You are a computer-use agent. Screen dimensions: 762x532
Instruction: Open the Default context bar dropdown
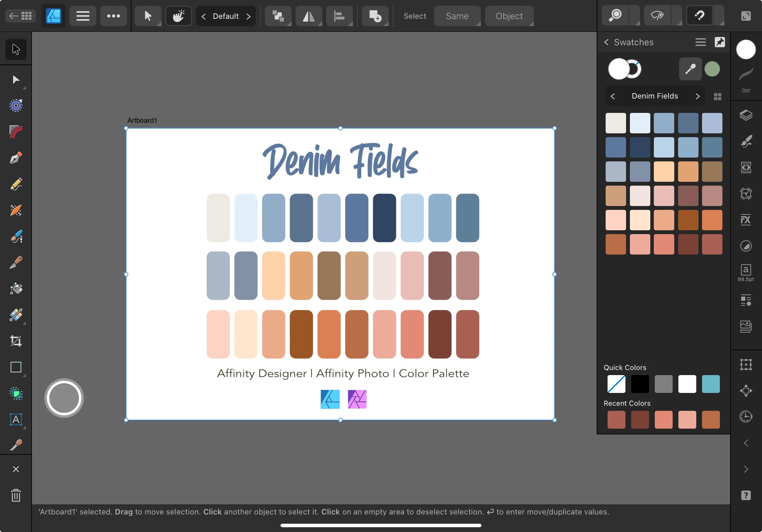(226, 16)
